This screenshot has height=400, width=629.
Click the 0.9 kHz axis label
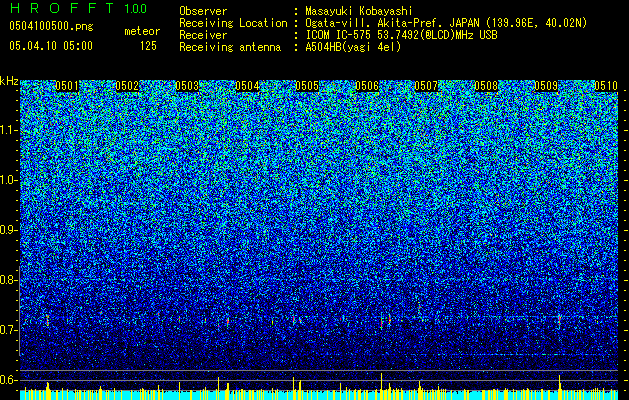8,229
